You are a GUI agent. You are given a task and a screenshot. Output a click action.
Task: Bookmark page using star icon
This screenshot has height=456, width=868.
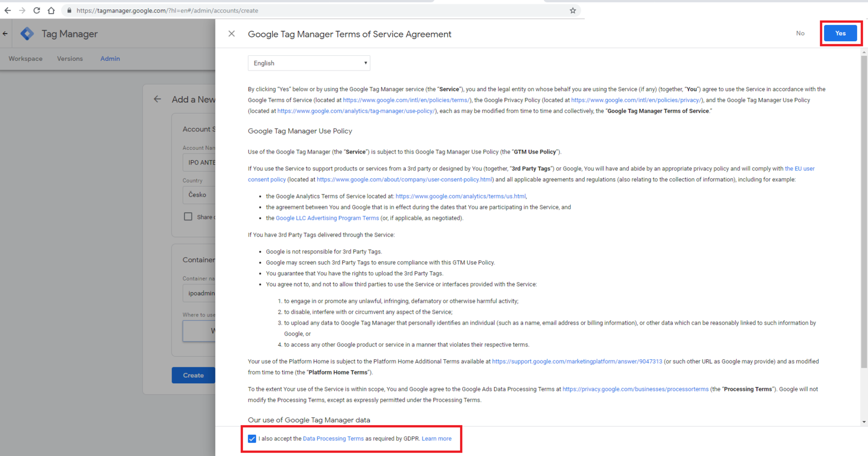[x=573, y=10]
